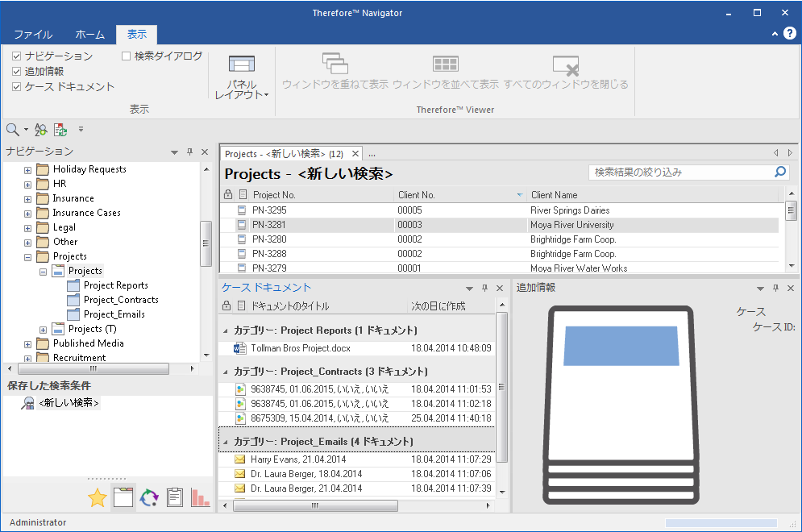Click the Word icon for Tollman Bros Project.docx

coord(239,348)
